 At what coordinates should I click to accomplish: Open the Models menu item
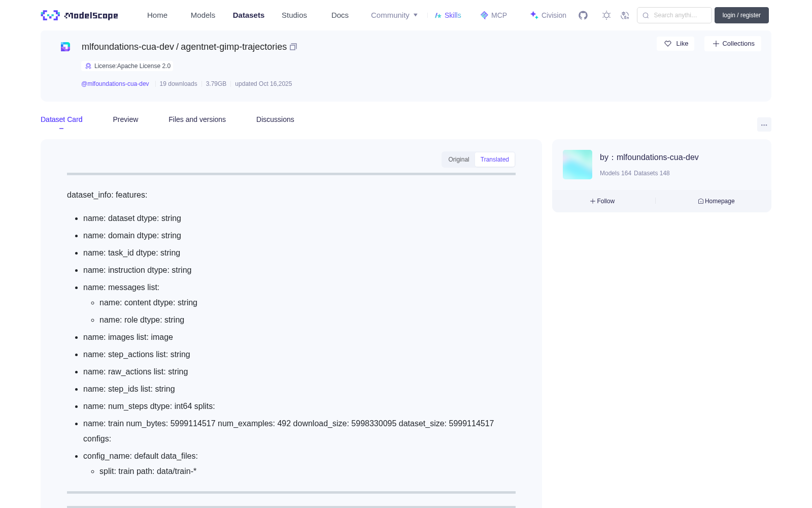point(203,15)
